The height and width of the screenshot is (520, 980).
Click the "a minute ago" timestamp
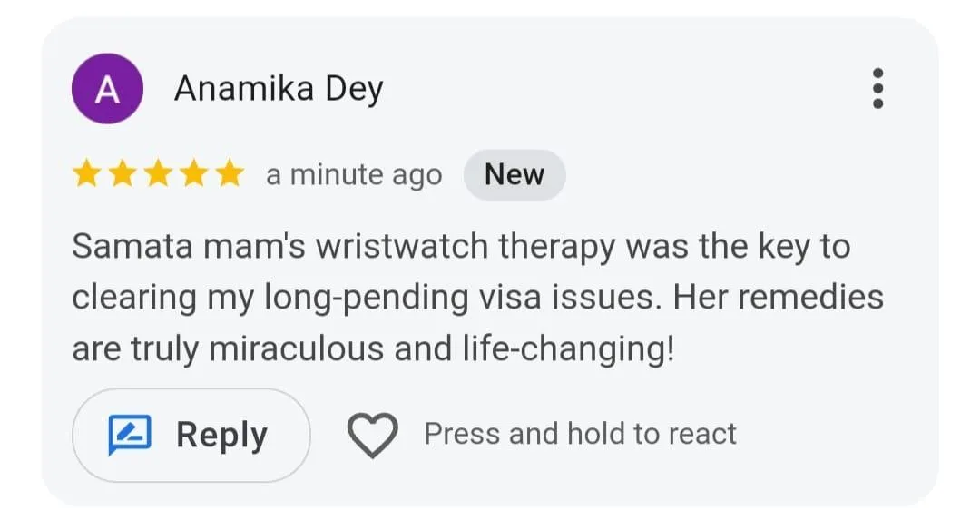354,175
